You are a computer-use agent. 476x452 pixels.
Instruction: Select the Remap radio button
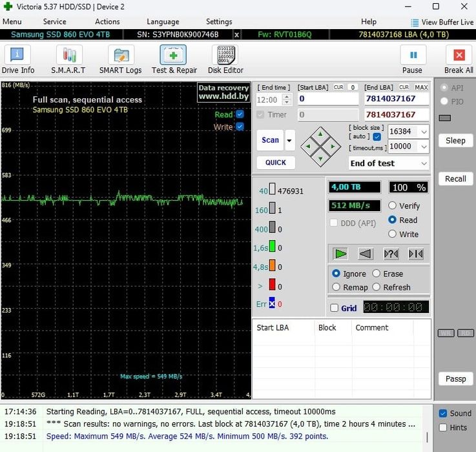pos(336,287)
